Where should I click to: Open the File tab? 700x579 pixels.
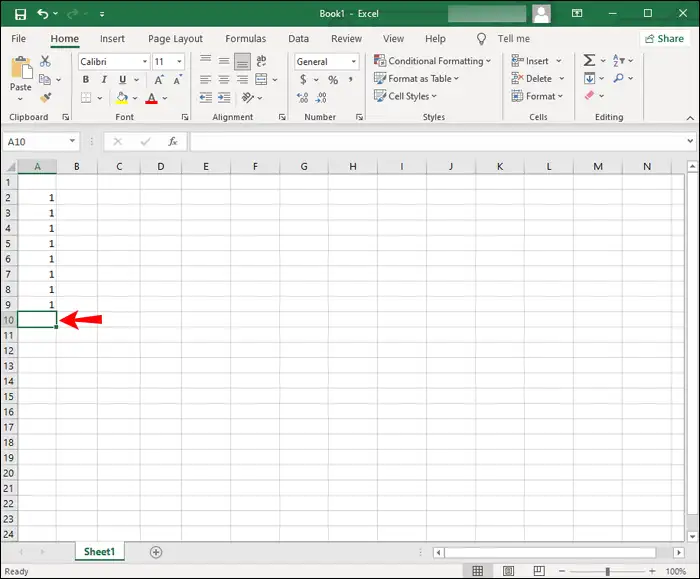coord(18,39)
